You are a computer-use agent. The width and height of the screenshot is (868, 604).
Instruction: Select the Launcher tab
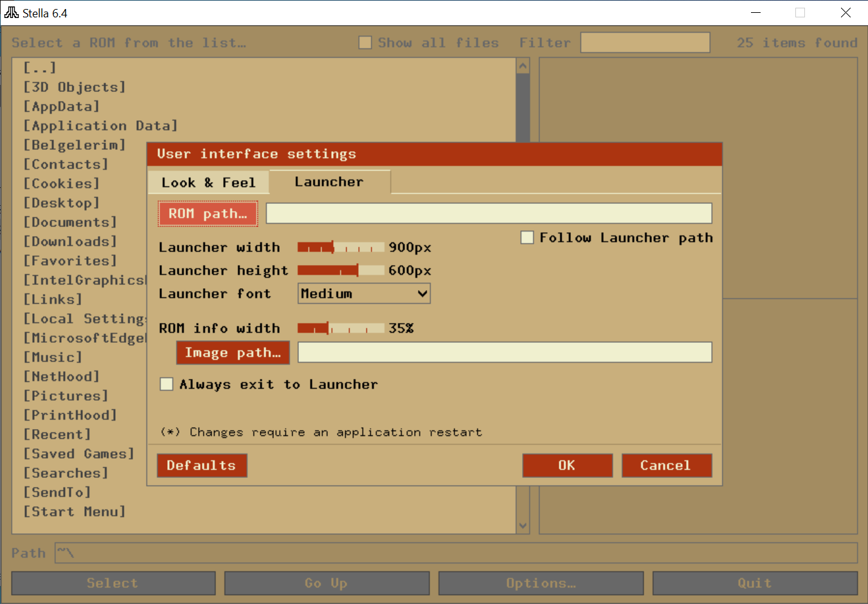(x=329, y=182)
